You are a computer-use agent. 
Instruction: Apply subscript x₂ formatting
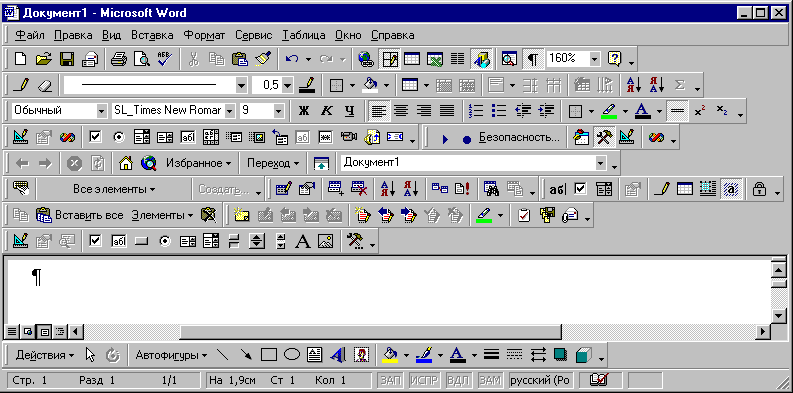(723, 111)
